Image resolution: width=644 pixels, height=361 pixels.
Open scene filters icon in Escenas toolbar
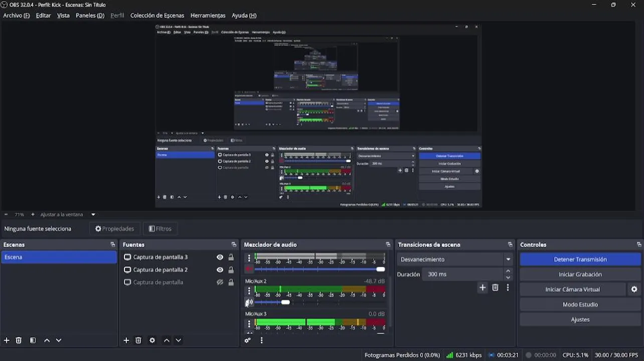coord(33,340)
